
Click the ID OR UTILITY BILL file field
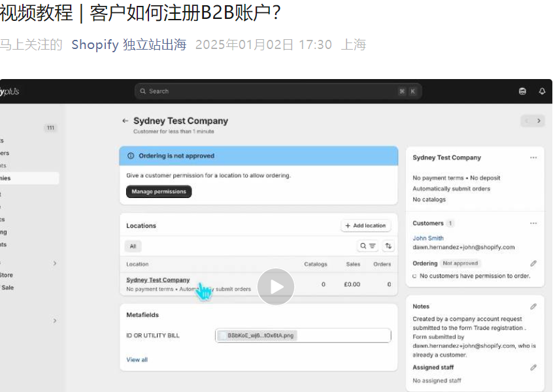point(303,335)
